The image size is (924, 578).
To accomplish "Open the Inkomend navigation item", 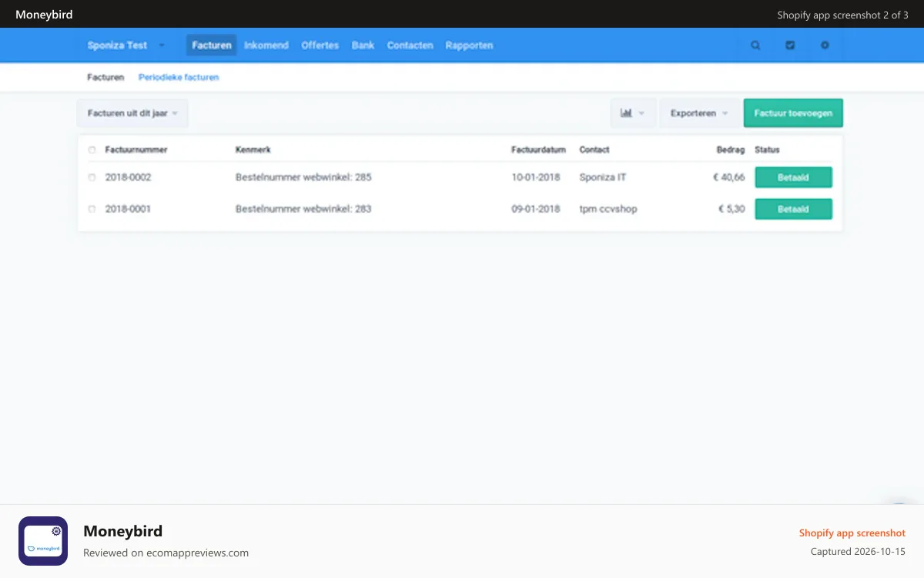I will click(266, 45).
